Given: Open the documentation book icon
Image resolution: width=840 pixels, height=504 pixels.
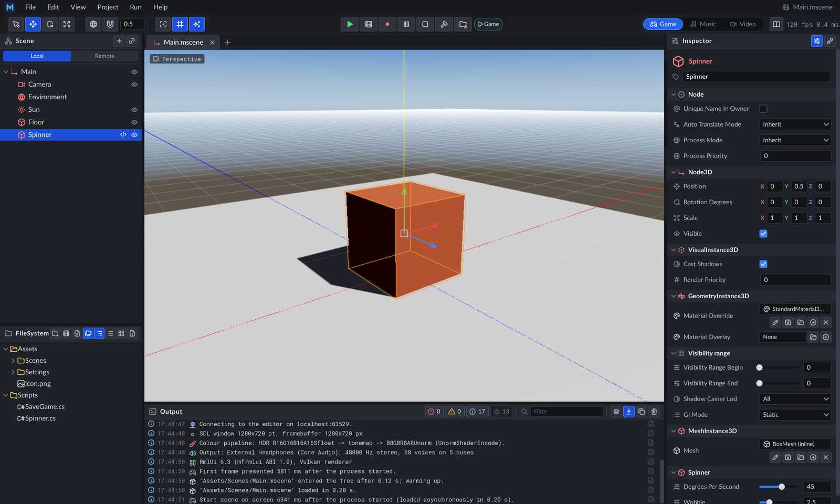Looking at the screenshot, I should point(776,24).
